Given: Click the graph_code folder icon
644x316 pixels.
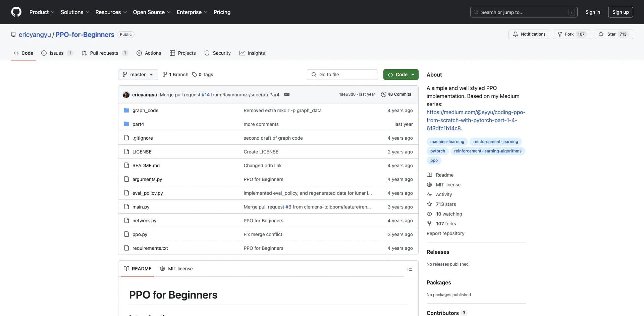Looking at the screenshot, I should (126, 110).
